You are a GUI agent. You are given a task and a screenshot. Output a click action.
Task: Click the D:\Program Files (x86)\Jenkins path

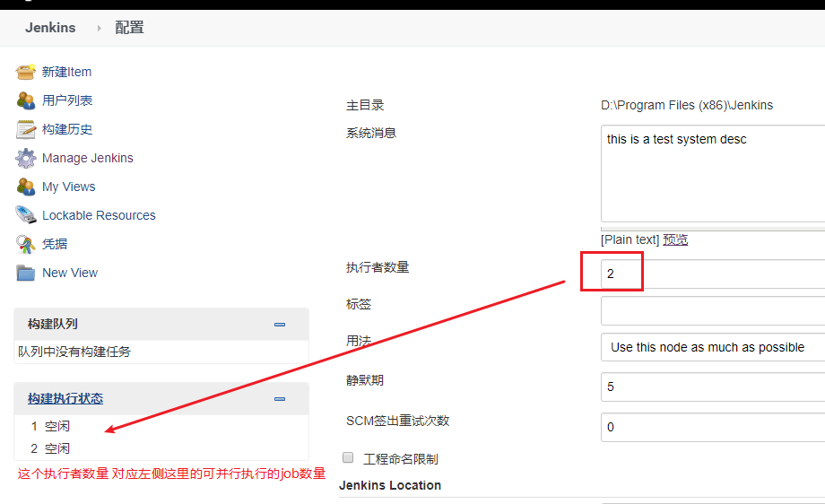[687, 105]
